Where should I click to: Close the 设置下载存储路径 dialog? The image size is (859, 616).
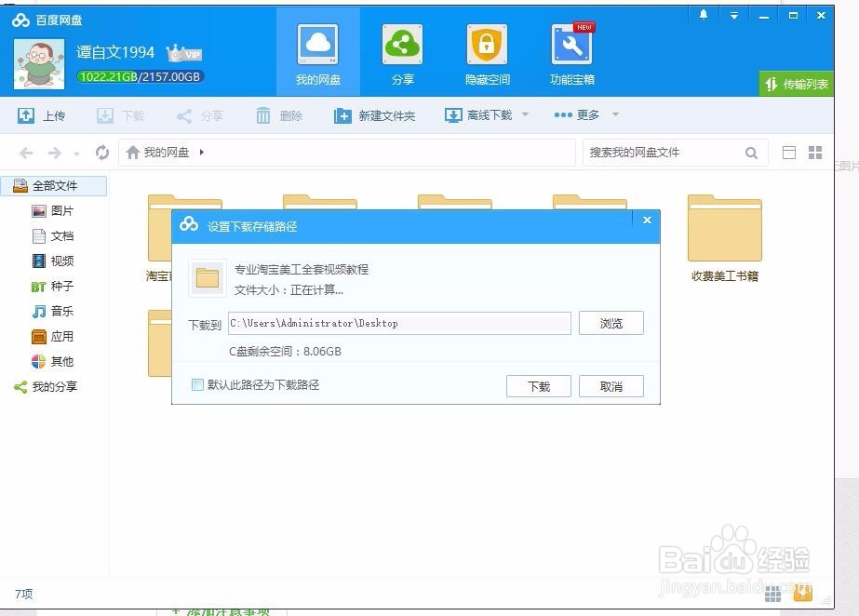[x=647, y=221]
